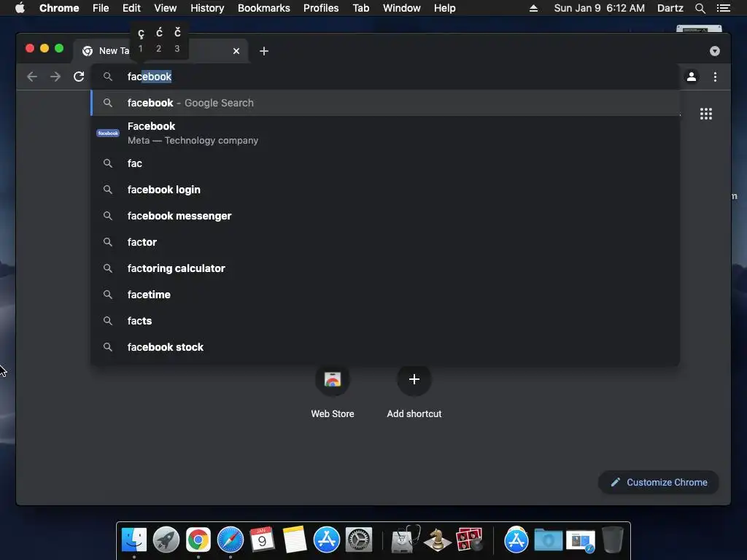Viewport: 747px width, 560px height.
Task: Pick accent character č option 3
Action: (177, 40)
